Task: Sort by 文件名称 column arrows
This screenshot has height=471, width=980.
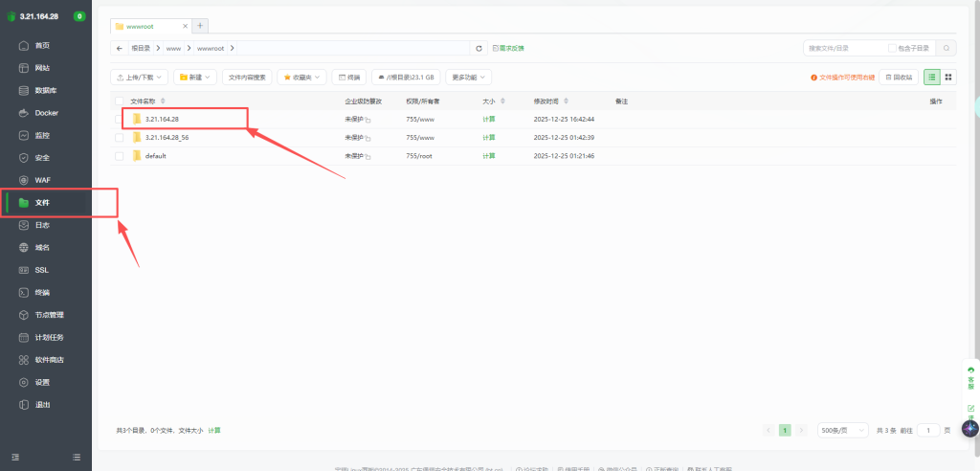Action: coord(163,101)
